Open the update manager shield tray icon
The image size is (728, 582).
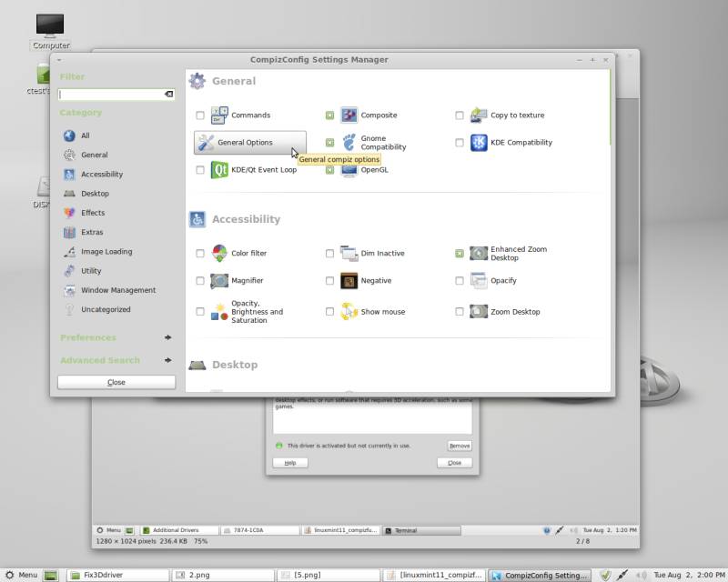pyautogui.click(x=604, y=576)
